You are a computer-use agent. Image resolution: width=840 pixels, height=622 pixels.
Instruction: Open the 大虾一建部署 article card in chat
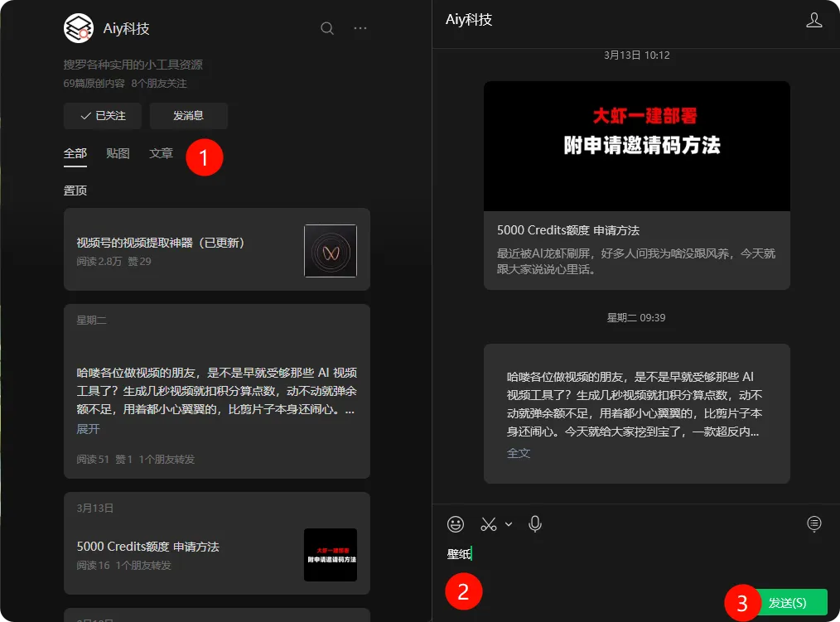point(636,186)
